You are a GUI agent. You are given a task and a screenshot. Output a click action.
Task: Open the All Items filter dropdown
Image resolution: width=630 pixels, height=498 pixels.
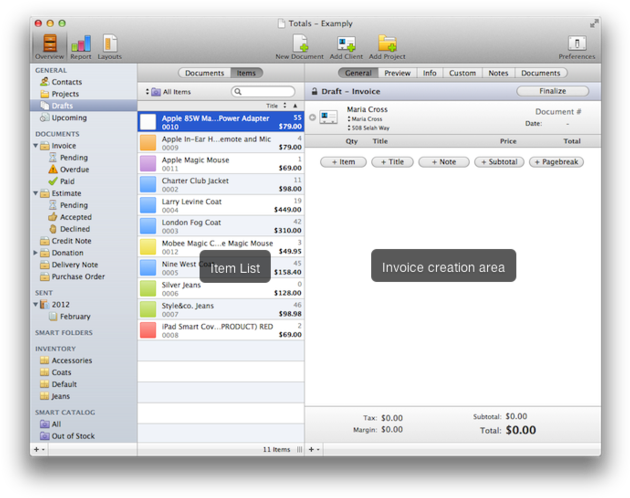click(x=168, y=92)
